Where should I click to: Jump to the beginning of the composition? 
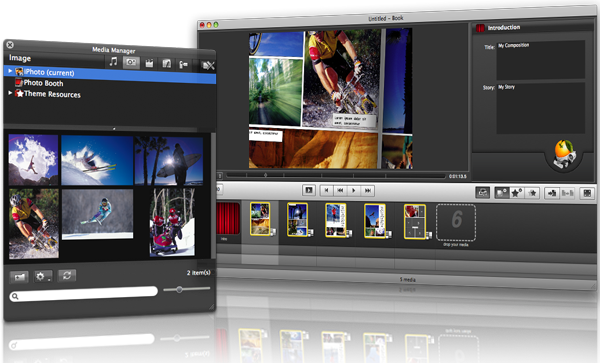tap(326, 190)
